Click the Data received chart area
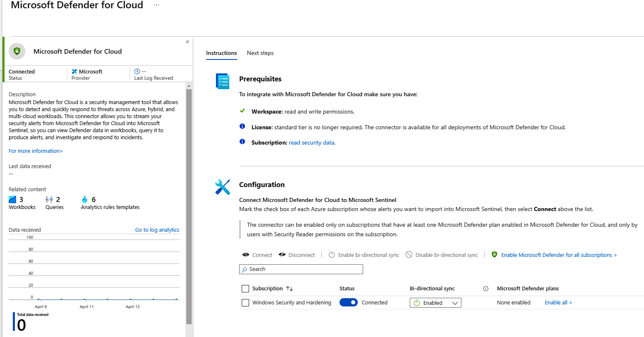Viewport: 644px width, 337px height. pyautogui.click(x=94, y=268)
